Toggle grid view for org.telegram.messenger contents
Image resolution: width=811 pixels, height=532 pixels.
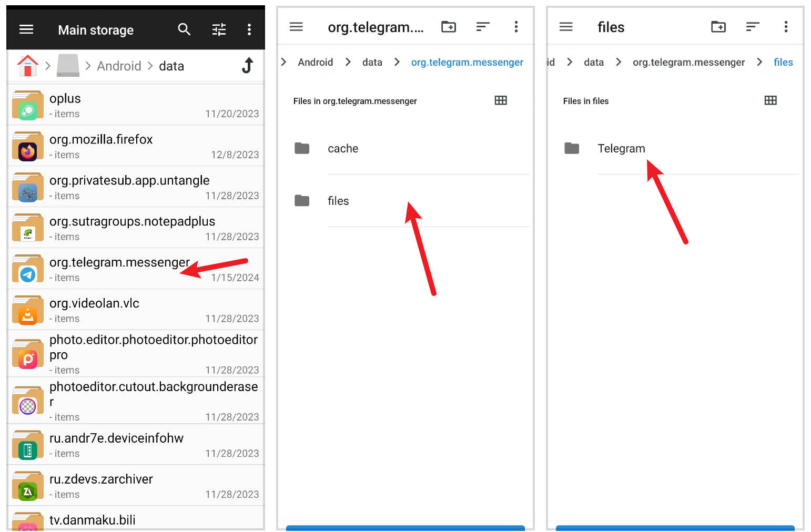(x=501, y=100)
